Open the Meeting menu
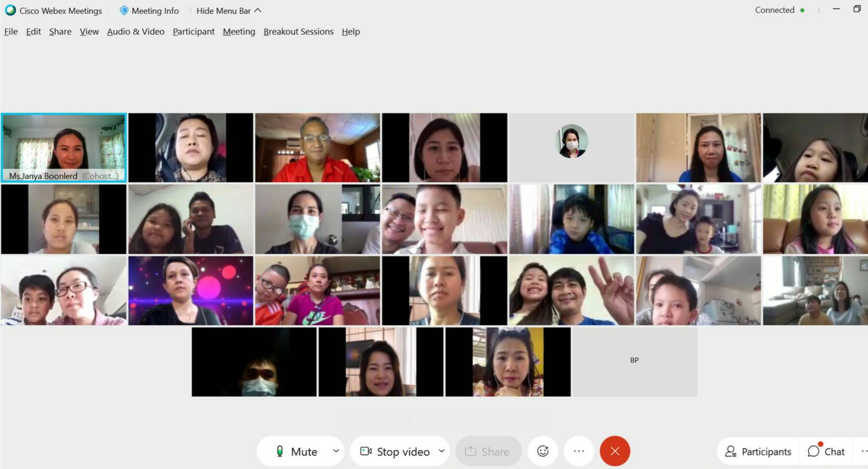The height and width of the screenshot is (469, 868). coord(239,32)
